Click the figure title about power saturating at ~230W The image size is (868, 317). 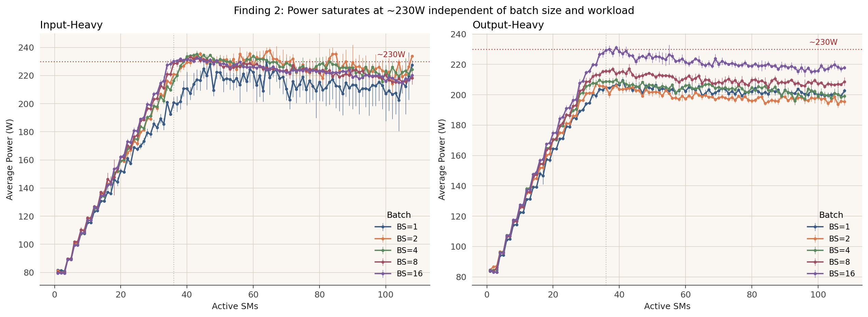[434, 11]
